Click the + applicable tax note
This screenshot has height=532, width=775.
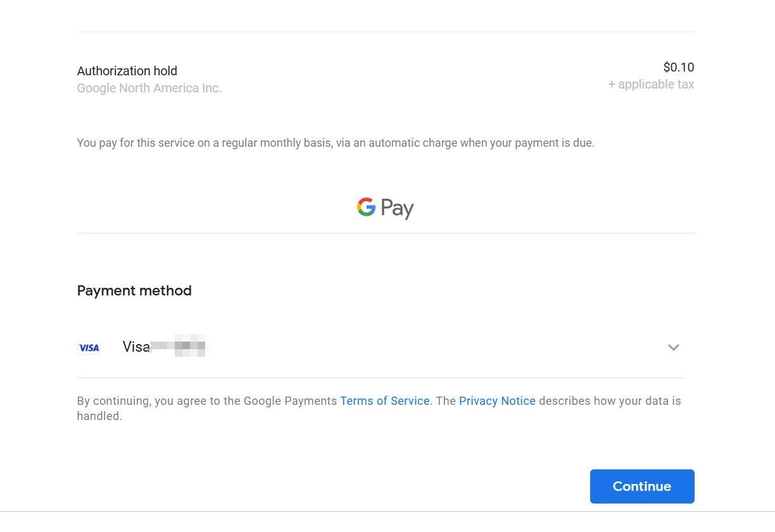pos(651,85)
